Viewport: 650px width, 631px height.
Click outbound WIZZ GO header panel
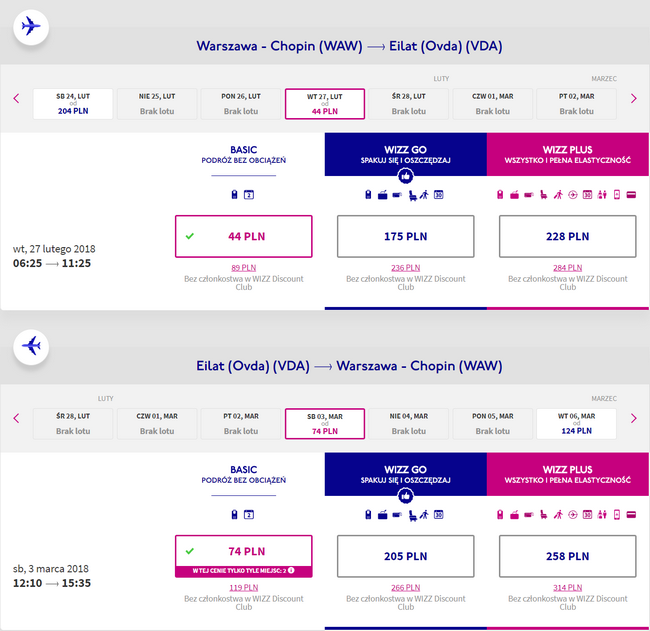click(x=405, y=154)
